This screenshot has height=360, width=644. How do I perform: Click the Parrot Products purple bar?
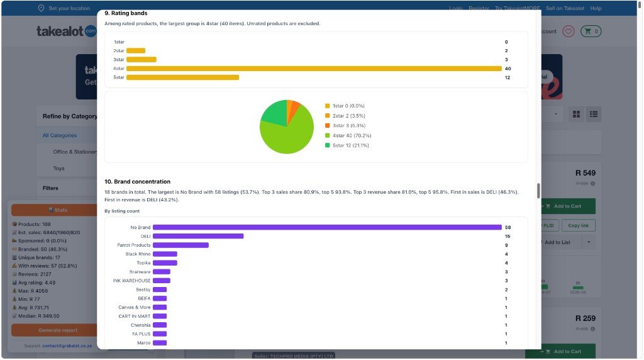180,245
